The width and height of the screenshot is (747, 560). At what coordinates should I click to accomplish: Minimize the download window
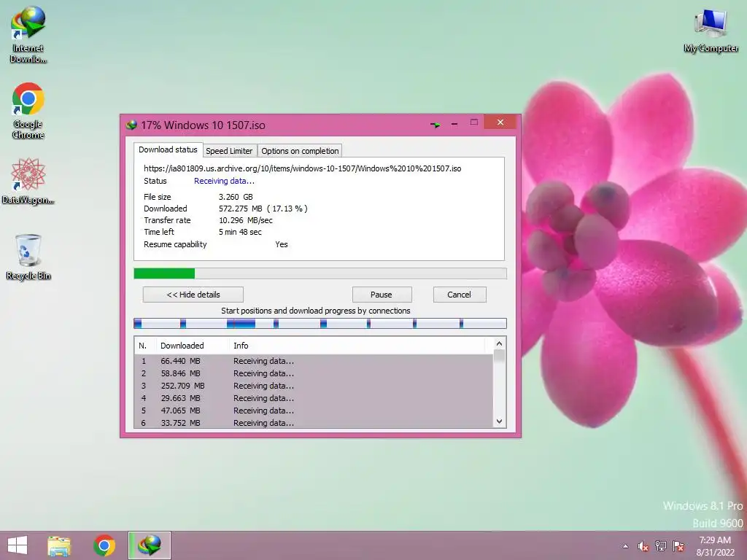coord(454,124)
